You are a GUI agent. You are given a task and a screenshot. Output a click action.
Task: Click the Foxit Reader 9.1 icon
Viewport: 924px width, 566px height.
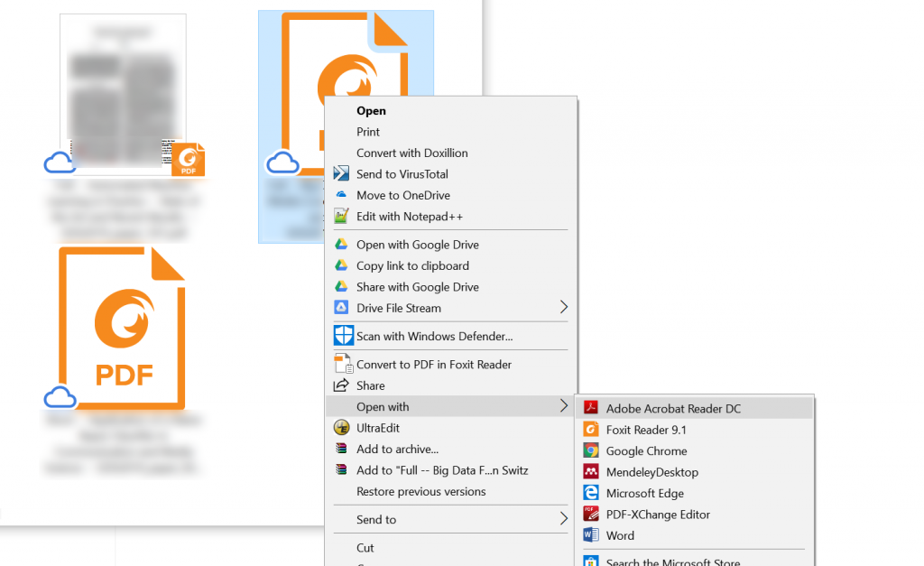(590, 429)
